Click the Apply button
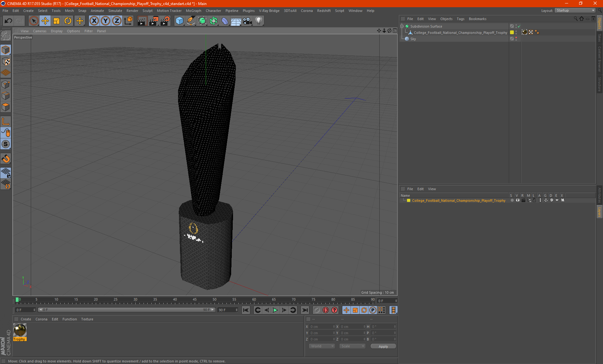This screenshot has width=603, height=364. (383, 346)
